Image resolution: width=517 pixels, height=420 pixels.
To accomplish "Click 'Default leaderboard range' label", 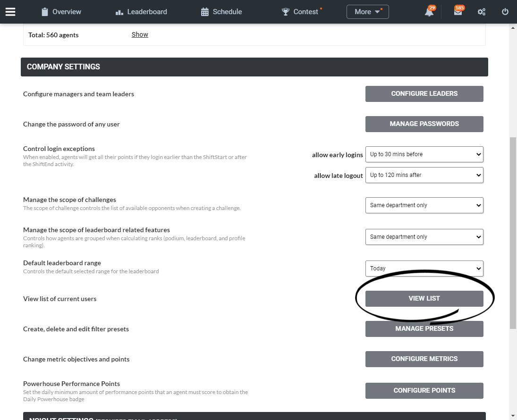I will [62, 263].
